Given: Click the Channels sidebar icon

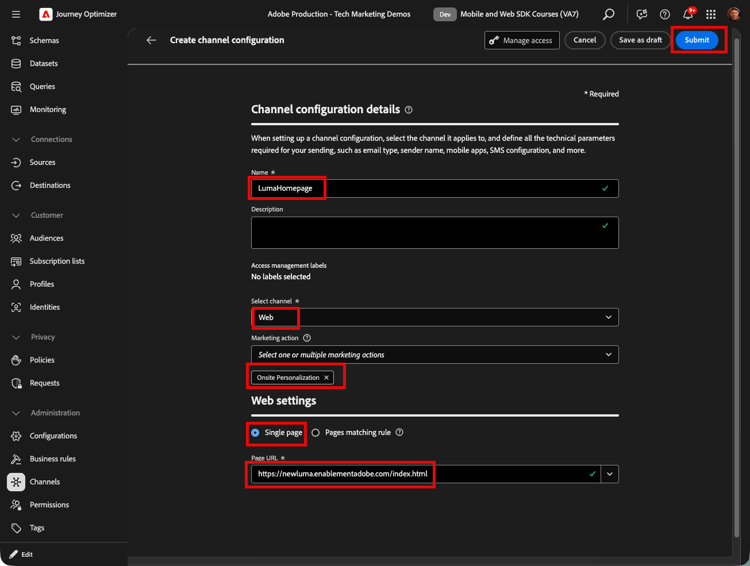Looking at the screenshot, I should pyautogui.click(x=16, y=482).
